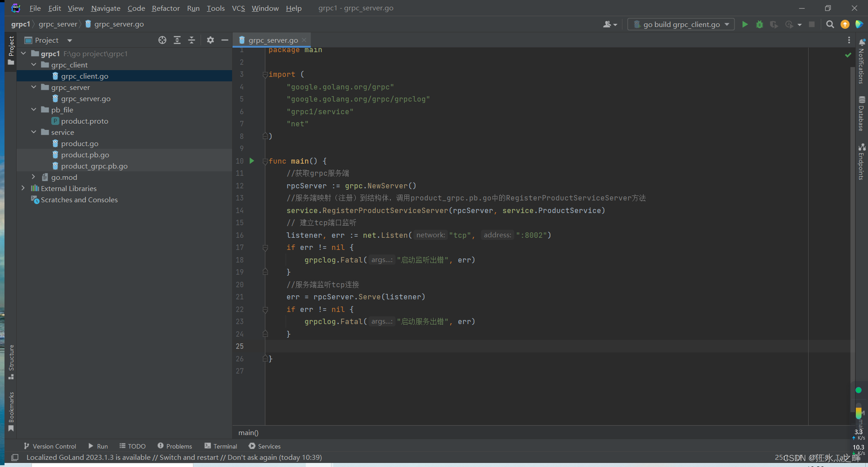The width and height of the screenshot is (868, 467).
Task: Open the run configuration list arrow next to coverage
Action: pos(799,25)
